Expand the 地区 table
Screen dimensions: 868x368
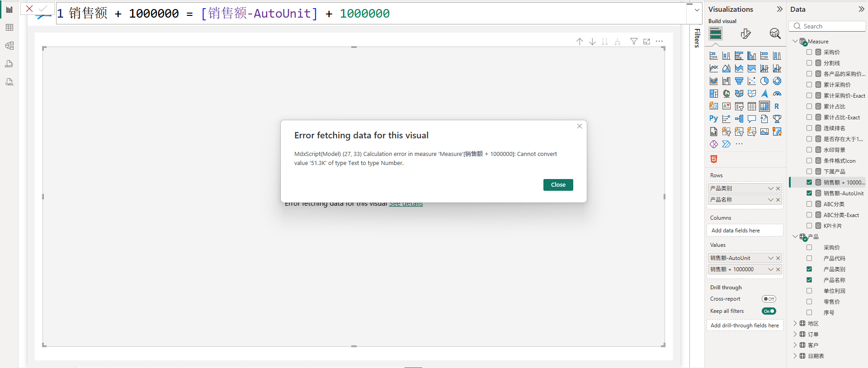coord(795,323)
